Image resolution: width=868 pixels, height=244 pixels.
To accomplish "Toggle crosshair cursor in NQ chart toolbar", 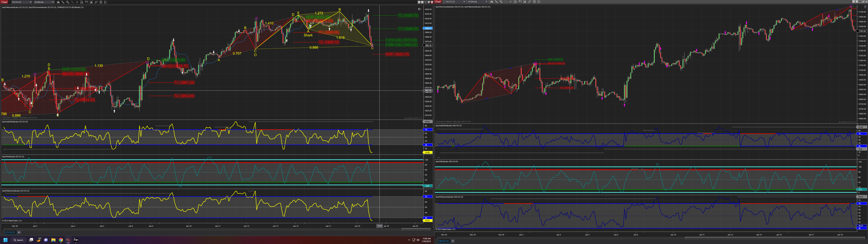I will 510,2.
